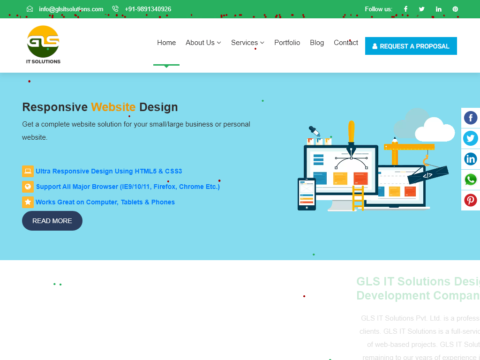The width and height of the screenshot is (480, 360).
Task: Click the browser icon beside Support All Major Browser
Action: point(28,187)
